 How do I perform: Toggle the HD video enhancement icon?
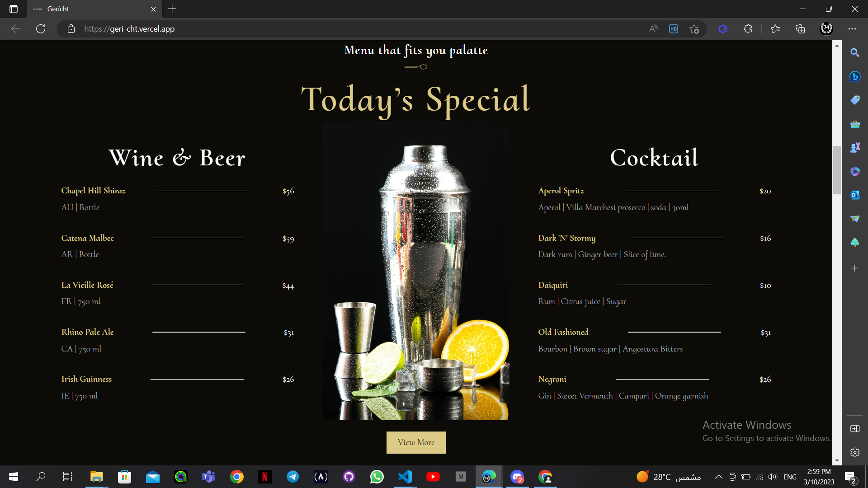pyautogui.click(x=674, y=29)
